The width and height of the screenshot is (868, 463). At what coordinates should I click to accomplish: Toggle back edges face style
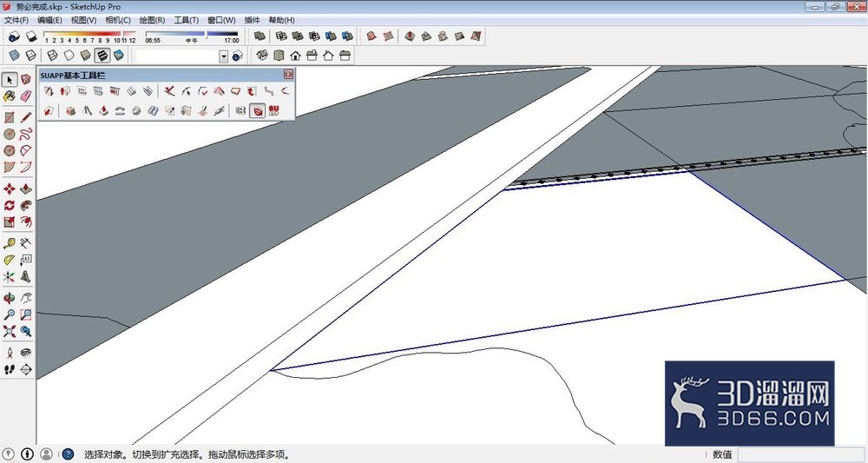point(31,56)
